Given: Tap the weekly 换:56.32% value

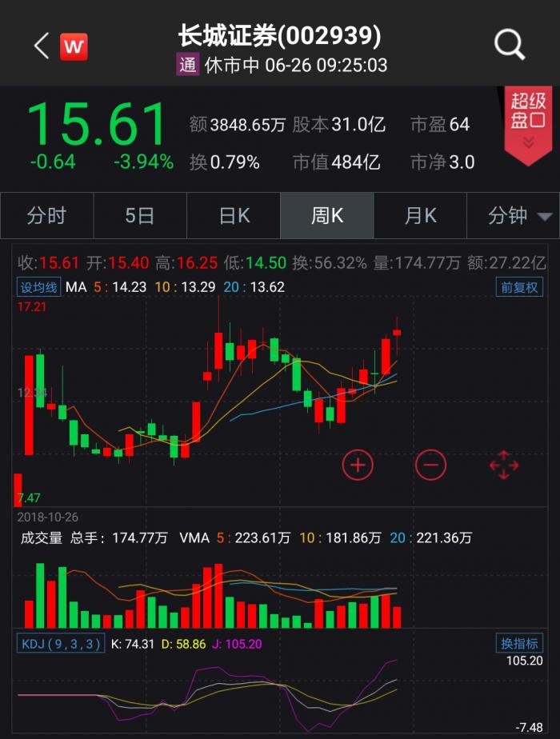Looking at the screenshot, I should 329,263.
